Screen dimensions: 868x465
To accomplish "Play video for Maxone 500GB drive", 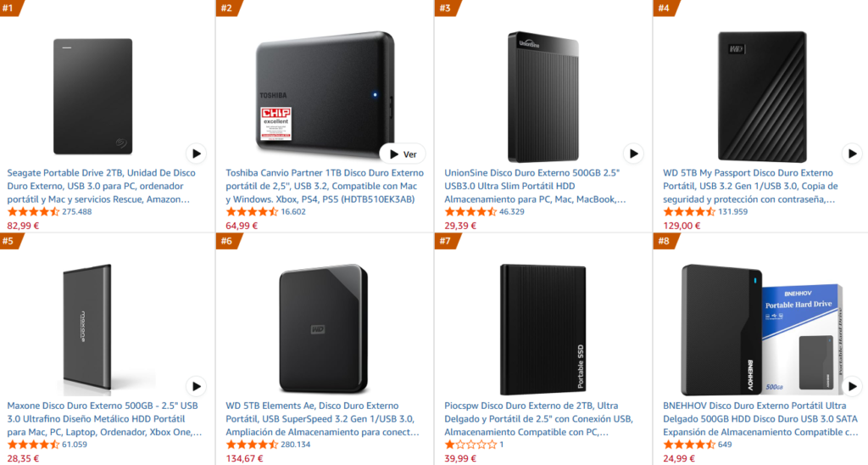I will pos(197,387).
